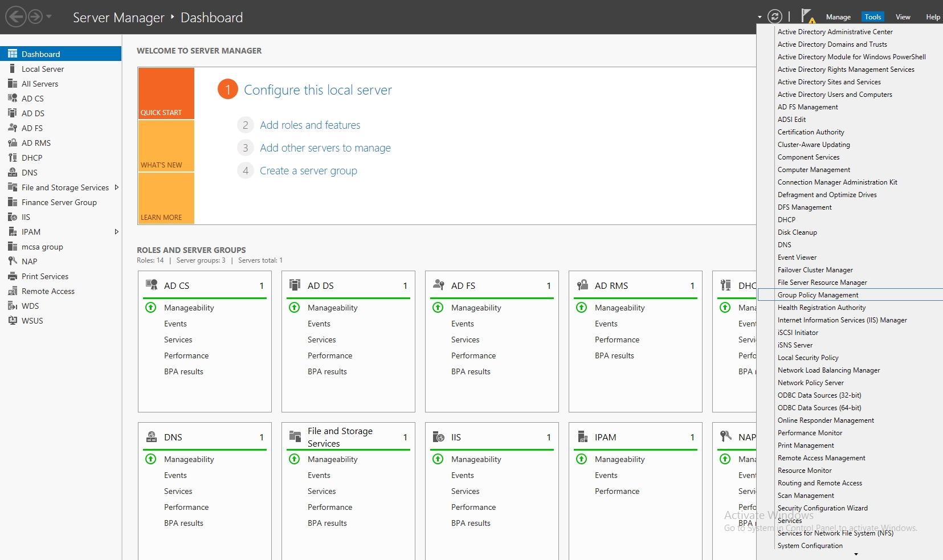Click the AD DS tile icon
This screenshot has height=560, width=943.
click(x=295, y=285)
